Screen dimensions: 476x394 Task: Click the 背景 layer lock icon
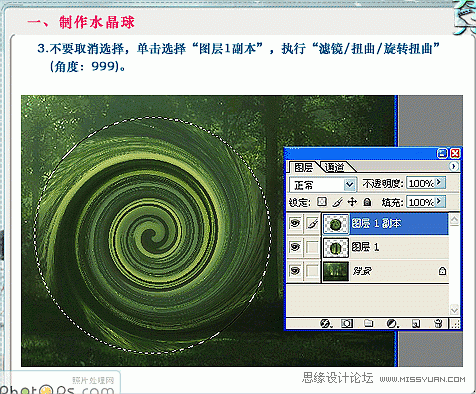pos(442,271)
